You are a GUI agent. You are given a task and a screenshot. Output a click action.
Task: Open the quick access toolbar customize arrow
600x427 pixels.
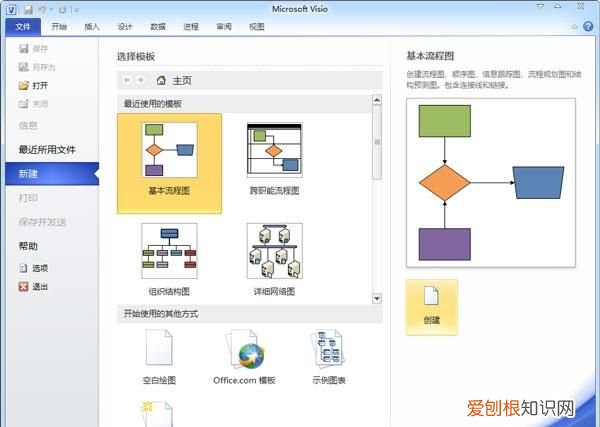click(76, 10)
